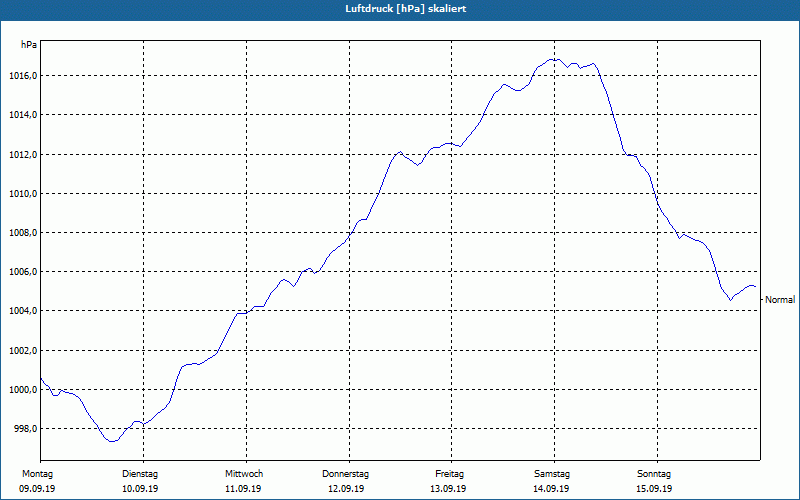
Task: Click the date 12.09.19
Action: tap(346, 489)
